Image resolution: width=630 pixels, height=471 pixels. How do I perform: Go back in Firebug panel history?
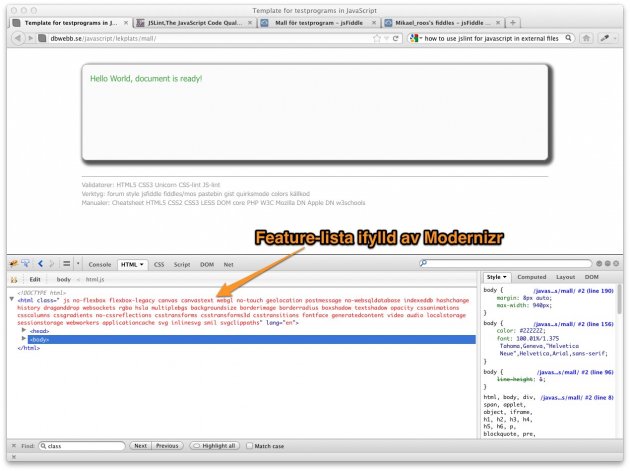pos(40,264)
